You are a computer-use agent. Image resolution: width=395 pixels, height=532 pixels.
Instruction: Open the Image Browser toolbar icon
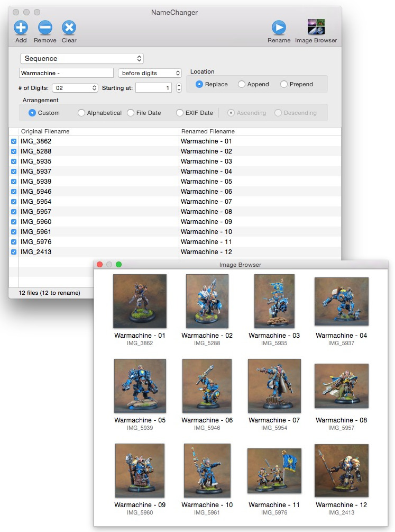coord(316,28)
